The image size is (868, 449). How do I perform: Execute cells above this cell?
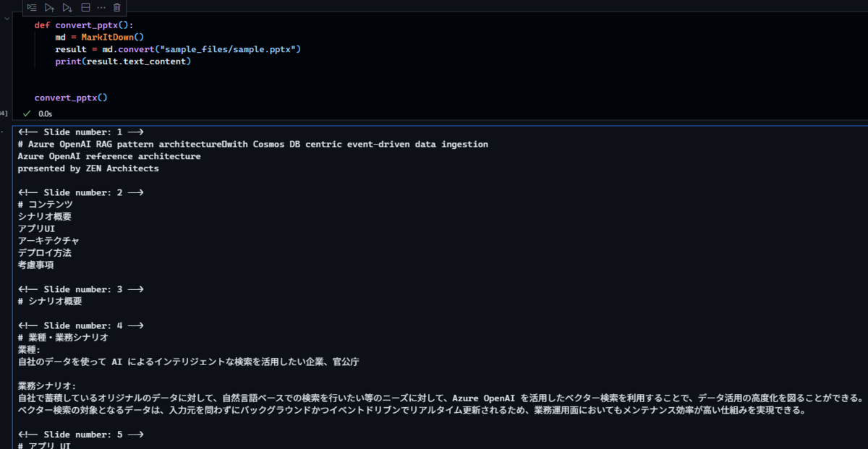pyautogui.click(x=49, y=7)
